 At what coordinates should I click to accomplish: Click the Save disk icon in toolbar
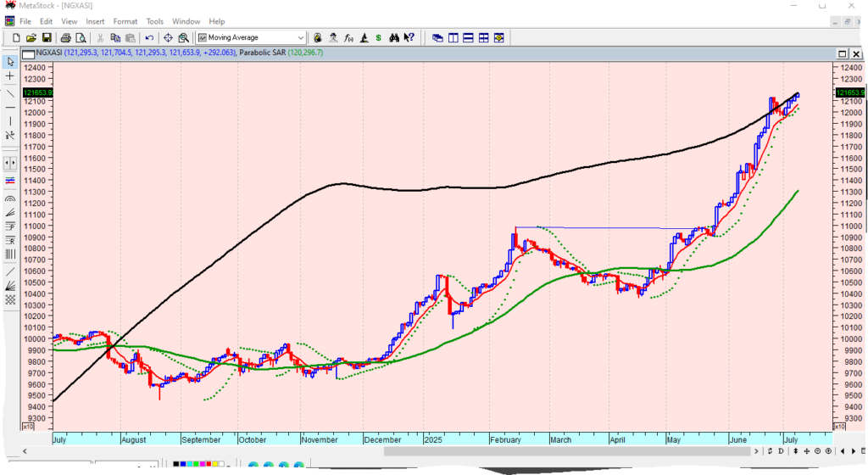[47, 37]
